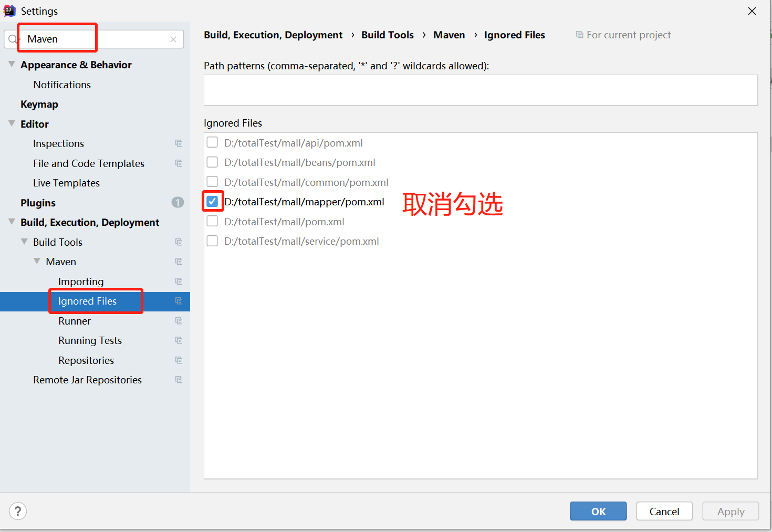The height and width of the screenshot is (532, 772).
Task: Check the api/pom.xml ignored file
Action: point(212,142)
